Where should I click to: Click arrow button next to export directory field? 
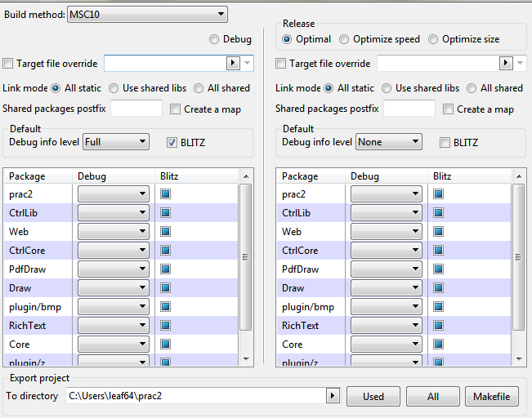coord(332,396)
